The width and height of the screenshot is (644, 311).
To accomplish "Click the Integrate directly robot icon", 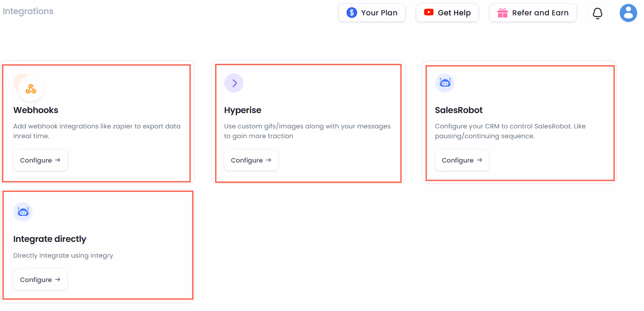I will click(x=23, y=212).
